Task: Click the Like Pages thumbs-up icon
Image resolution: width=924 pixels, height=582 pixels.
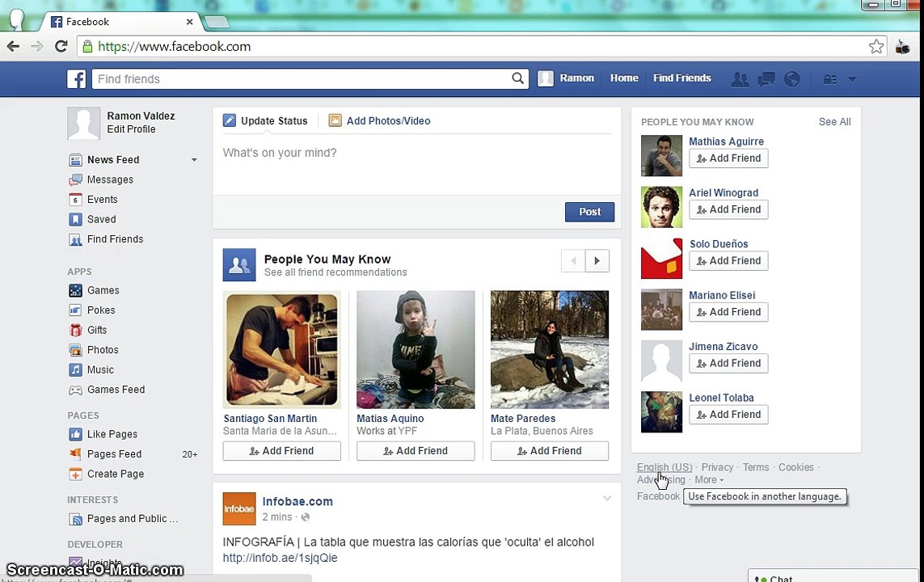Action: [x=75, y=434]
